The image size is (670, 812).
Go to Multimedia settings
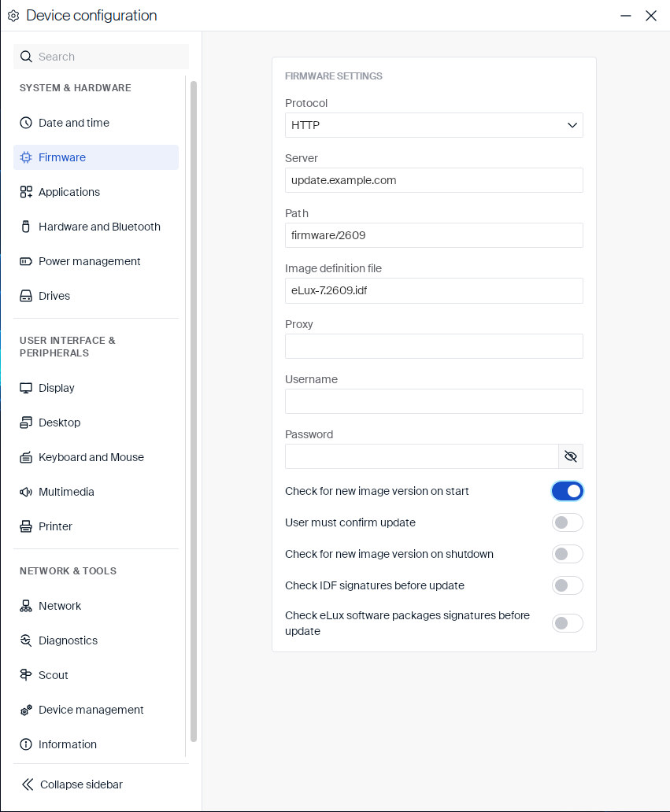pyautogui.click(x=96, y=492)
